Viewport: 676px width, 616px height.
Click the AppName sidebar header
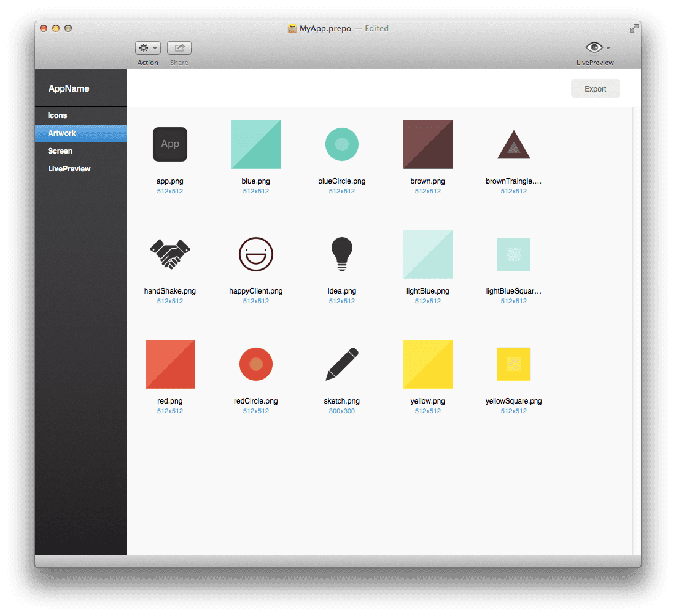(x=69, y=88)
